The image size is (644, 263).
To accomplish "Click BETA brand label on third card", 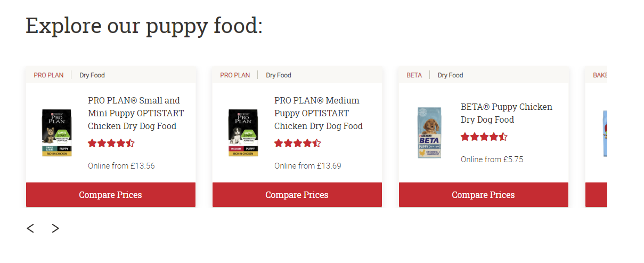I will (414, 75).
